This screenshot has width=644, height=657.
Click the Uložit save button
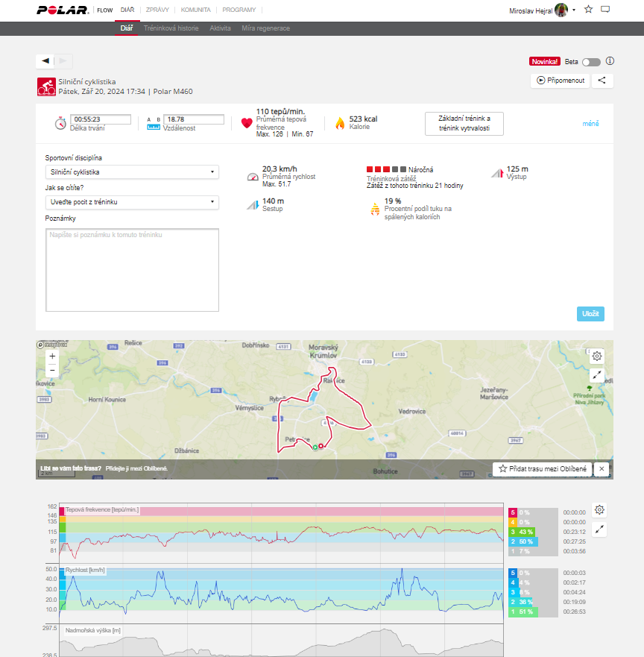[x=590, y=314]
